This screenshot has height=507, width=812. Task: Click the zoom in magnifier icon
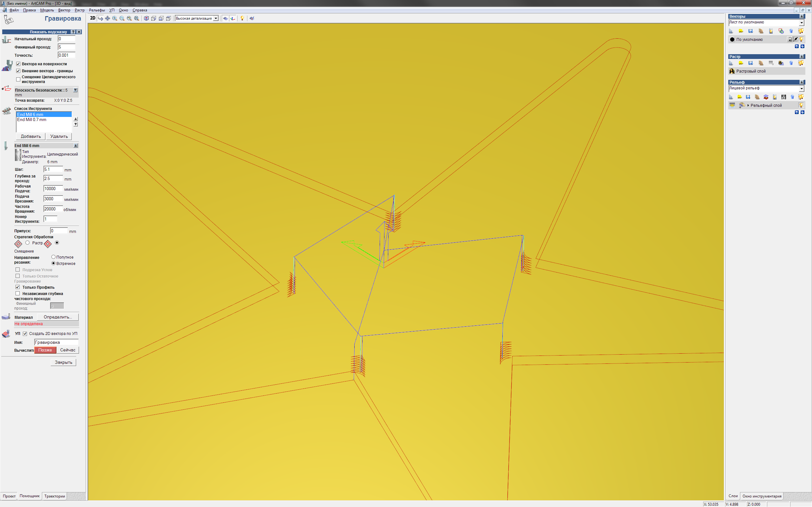(x=115, y=18)
